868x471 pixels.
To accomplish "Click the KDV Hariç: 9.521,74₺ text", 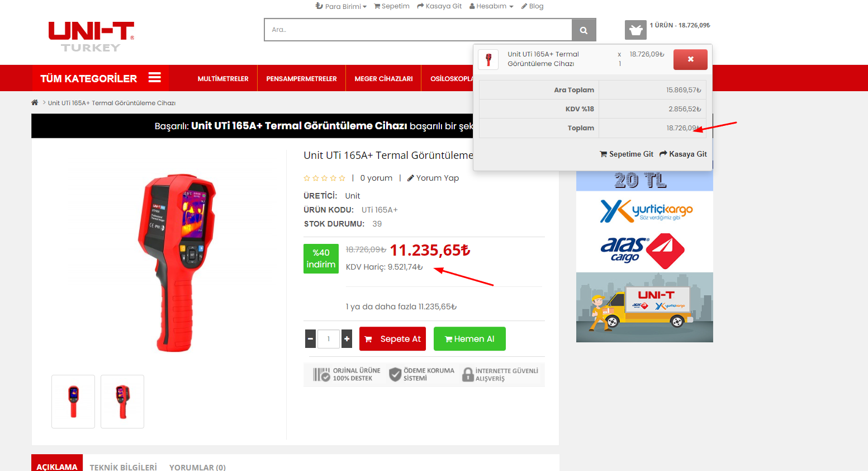I will 385,267.
